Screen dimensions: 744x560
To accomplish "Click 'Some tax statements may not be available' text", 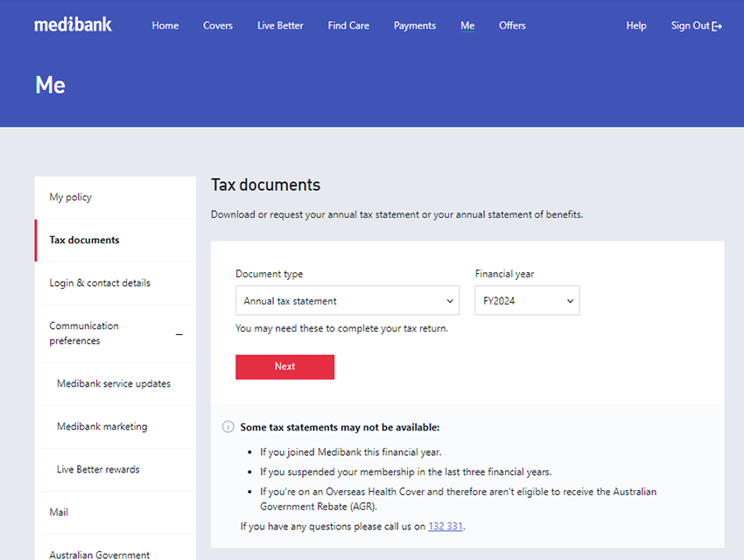I will click(x=340, y=427).
